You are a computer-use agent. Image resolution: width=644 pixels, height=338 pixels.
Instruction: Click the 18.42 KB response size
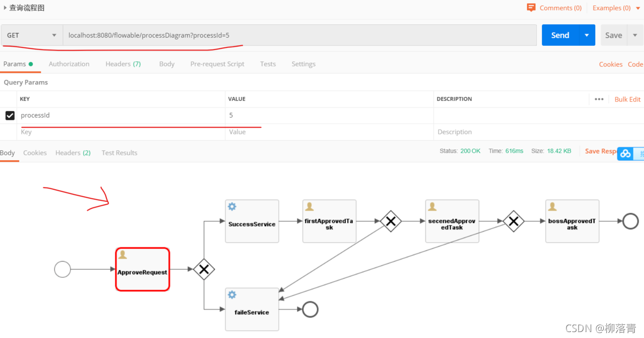(558, 151)
